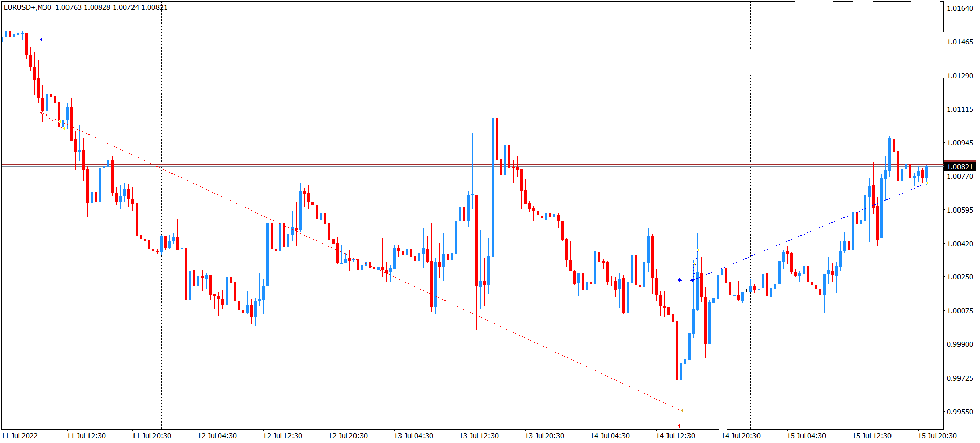Click the 13 Jul 20:30 time label
Screen dimensions: 980x443
click(545, 436)
